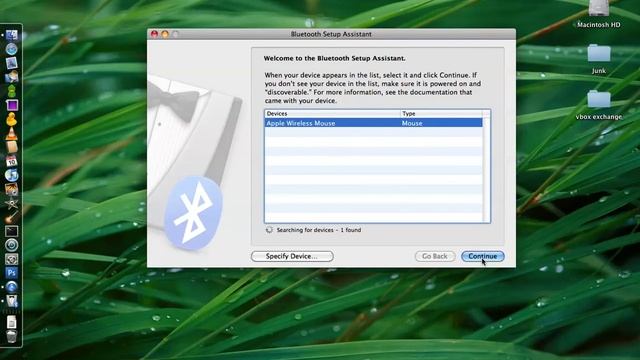Open the photo-stack icon below Safari
This screenshot has width=640, height=360.
(11, 63)
